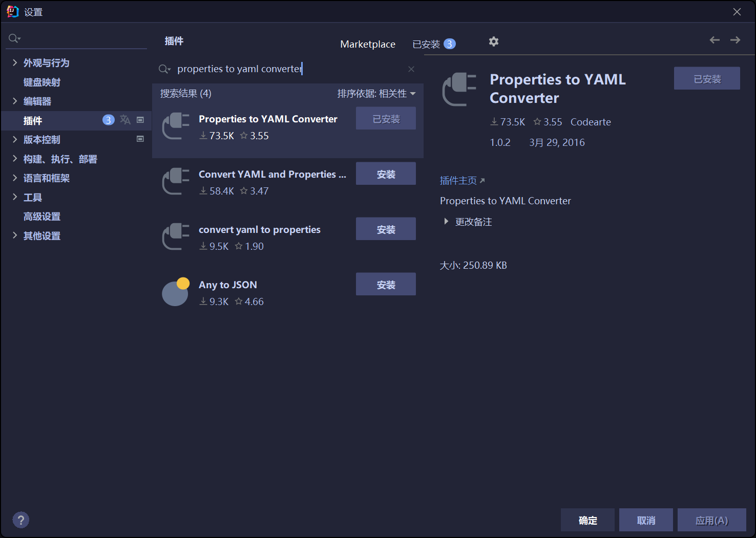The image size is (756, 538).
Task: Click the forward navigation arrow
Action: point(735,40)
